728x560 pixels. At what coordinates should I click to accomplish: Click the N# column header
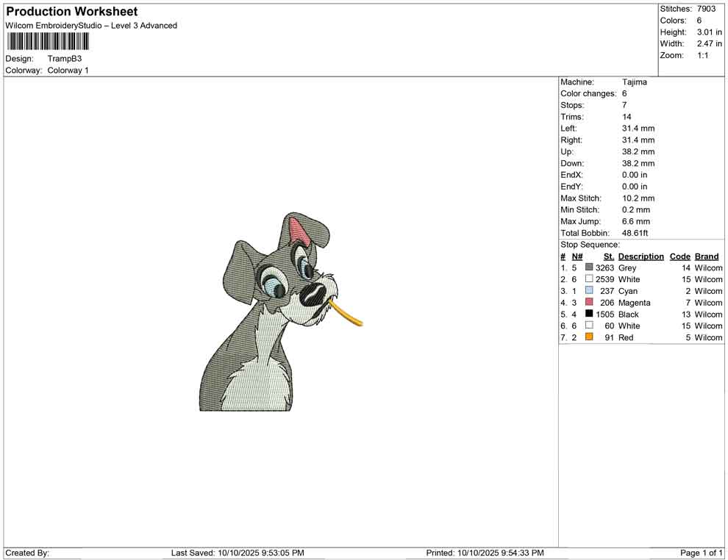[577, 256]
